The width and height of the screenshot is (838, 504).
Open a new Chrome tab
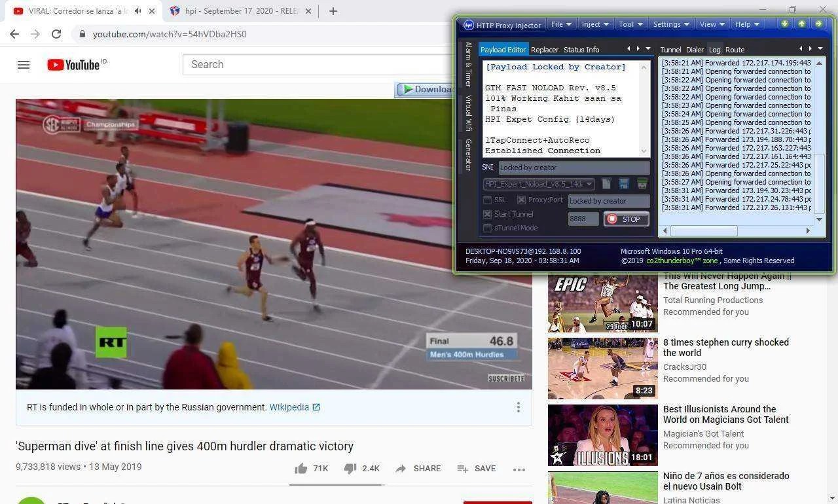coord(333,11)
